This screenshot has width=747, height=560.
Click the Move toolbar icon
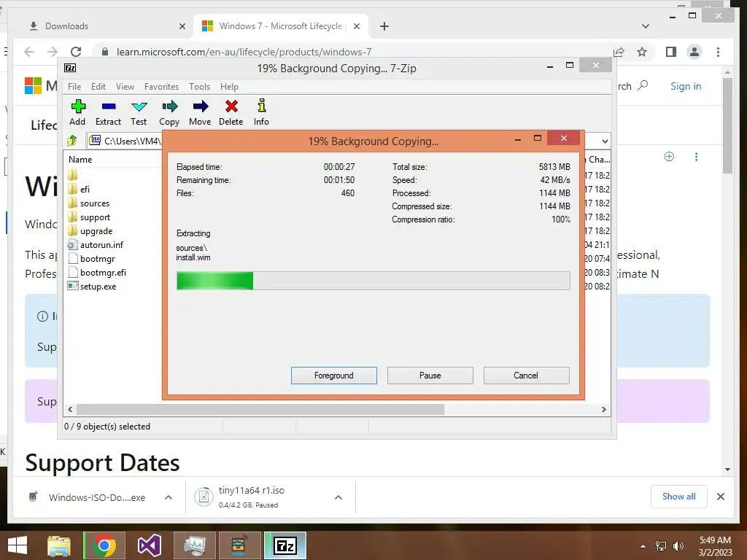(200, 112)
